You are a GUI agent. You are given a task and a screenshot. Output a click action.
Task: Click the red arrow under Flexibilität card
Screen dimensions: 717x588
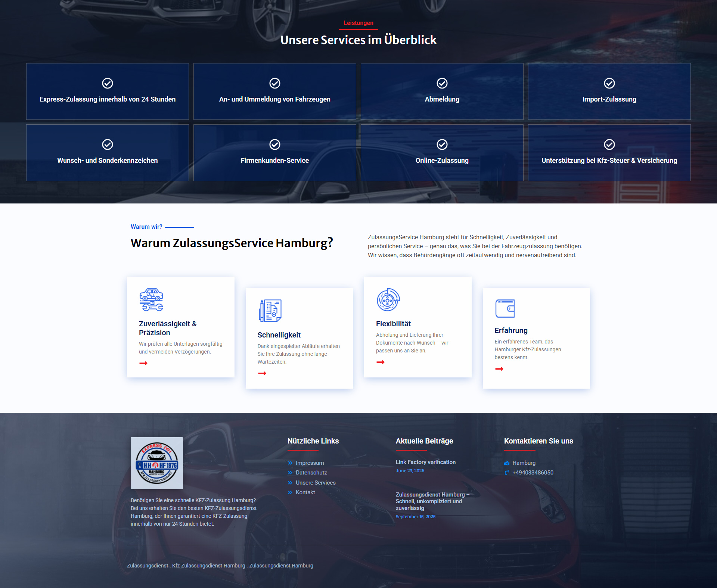click(381, 362)
